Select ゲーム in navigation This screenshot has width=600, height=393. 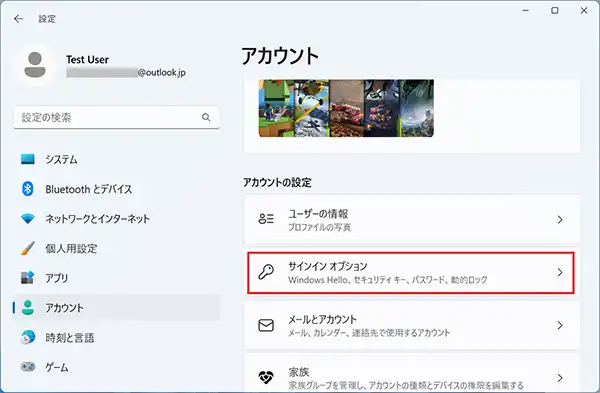(x=117, y=367)
